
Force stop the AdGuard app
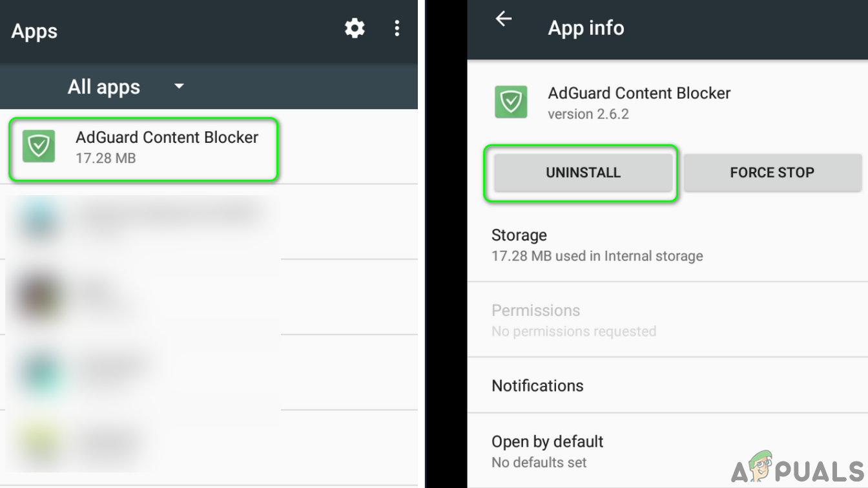pyautogui.click(x=772, y=173)
